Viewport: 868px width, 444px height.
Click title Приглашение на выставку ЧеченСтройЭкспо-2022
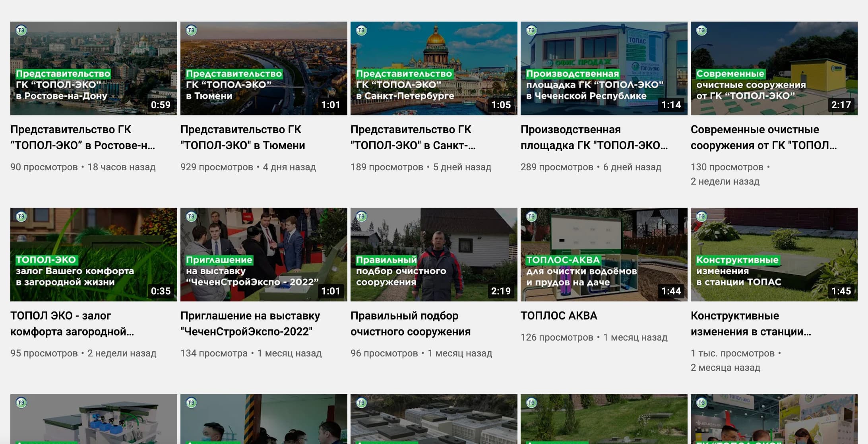click(250, 324)
